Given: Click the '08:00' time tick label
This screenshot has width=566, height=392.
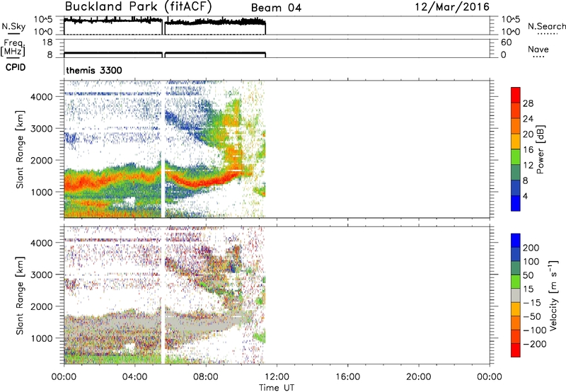Looking at the screenshot, I should coord(206,377).
